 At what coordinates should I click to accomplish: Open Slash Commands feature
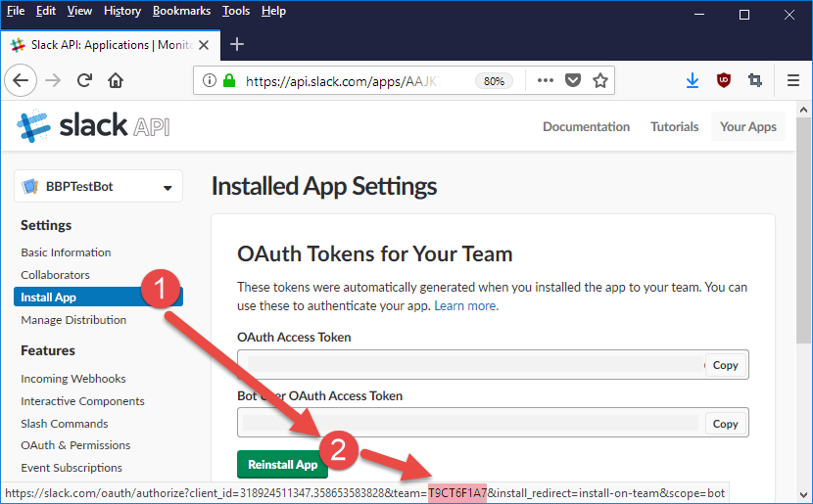click(x=65, y=423)
